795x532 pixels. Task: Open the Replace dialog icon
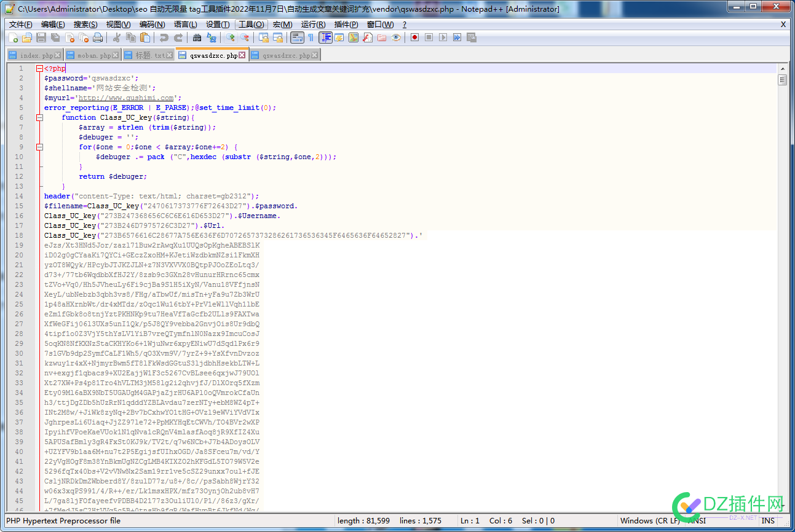pos(211,37)
